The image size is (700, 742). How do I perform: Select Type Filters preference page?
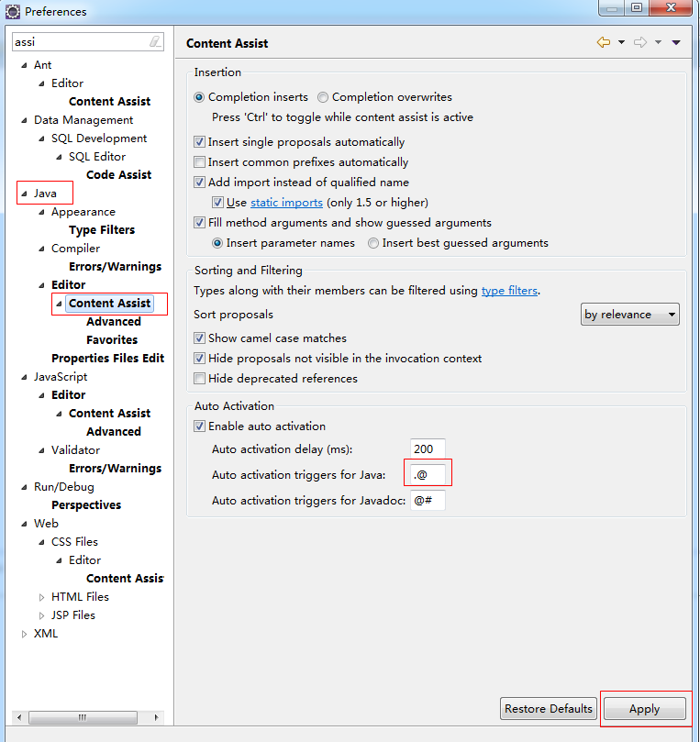tap(102, 230)
